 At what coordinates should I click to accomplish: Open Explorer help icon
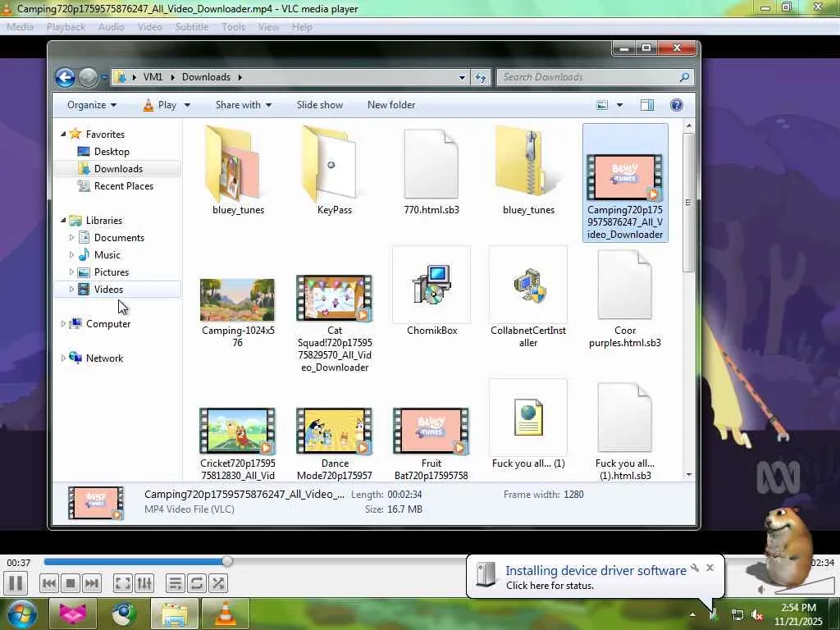pos(677,105)
